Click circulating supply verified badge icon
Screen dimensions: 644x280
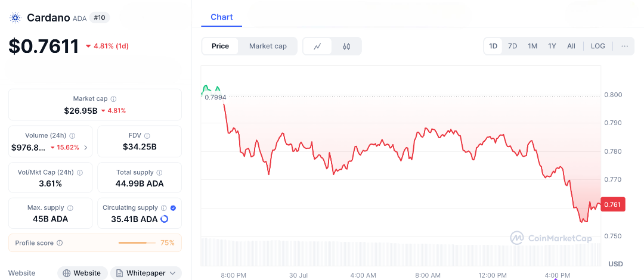coord(173,208)
